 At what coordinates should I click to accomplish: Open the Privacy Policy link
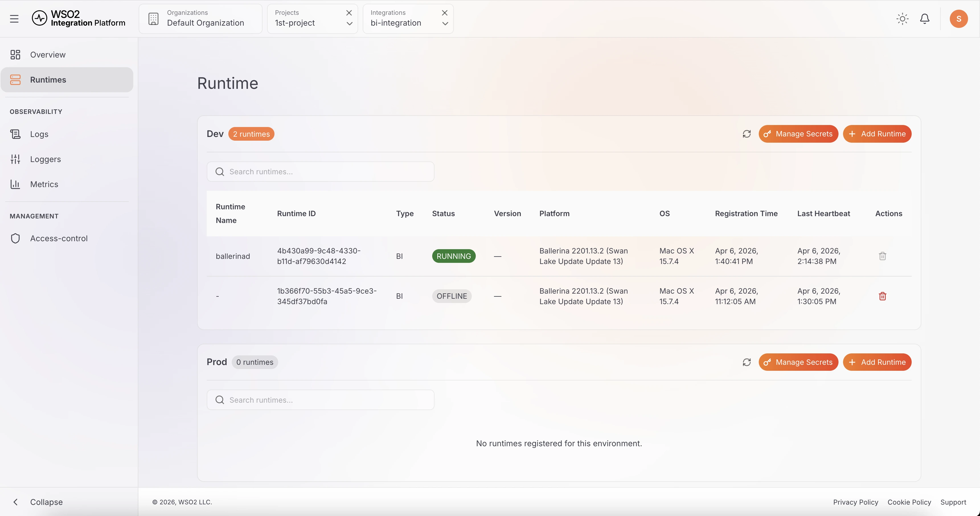tap(856, 502)
